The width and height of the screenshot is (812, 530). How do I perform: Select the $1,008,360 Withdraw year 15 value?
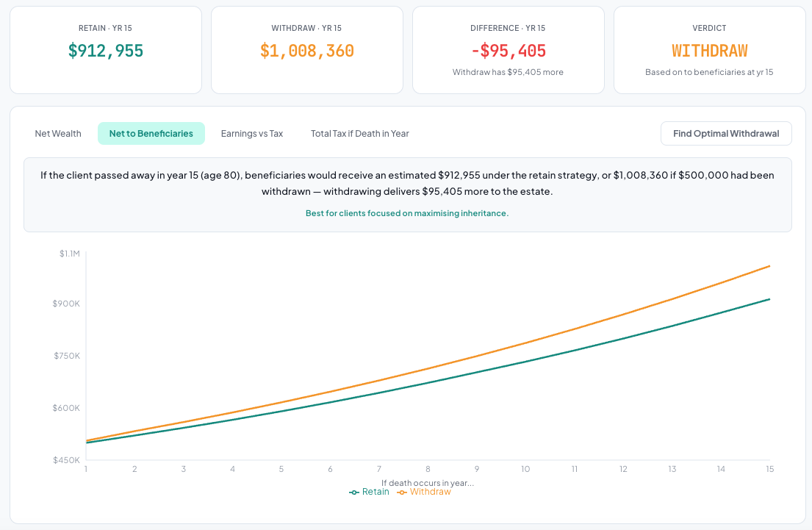pyautogui.click(x=307, y=51)
